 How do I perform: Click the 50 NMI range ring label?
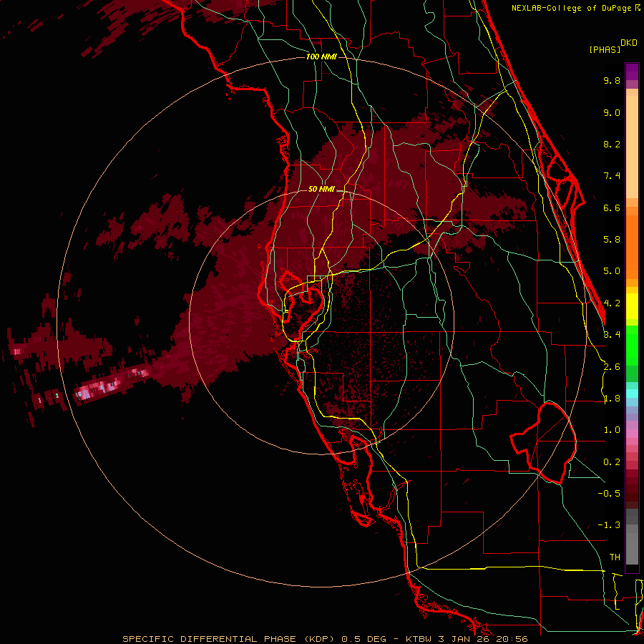click(321, 189)
